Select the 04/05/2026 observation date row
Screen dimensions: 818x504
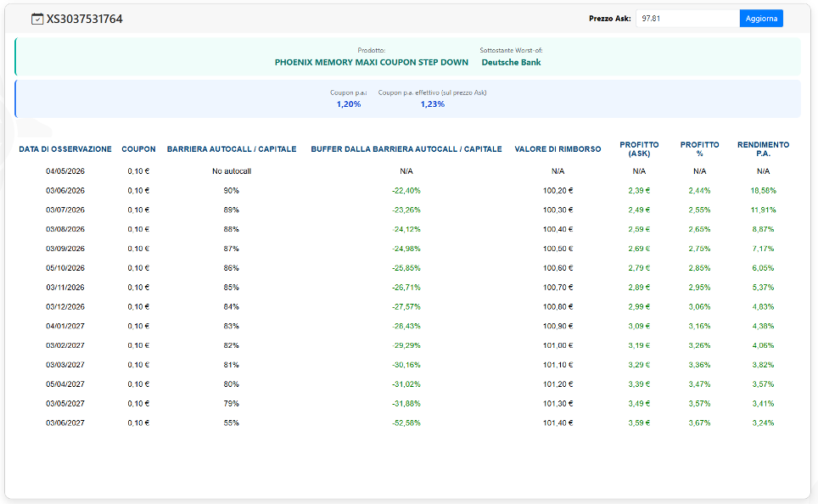tap(65, 171)
